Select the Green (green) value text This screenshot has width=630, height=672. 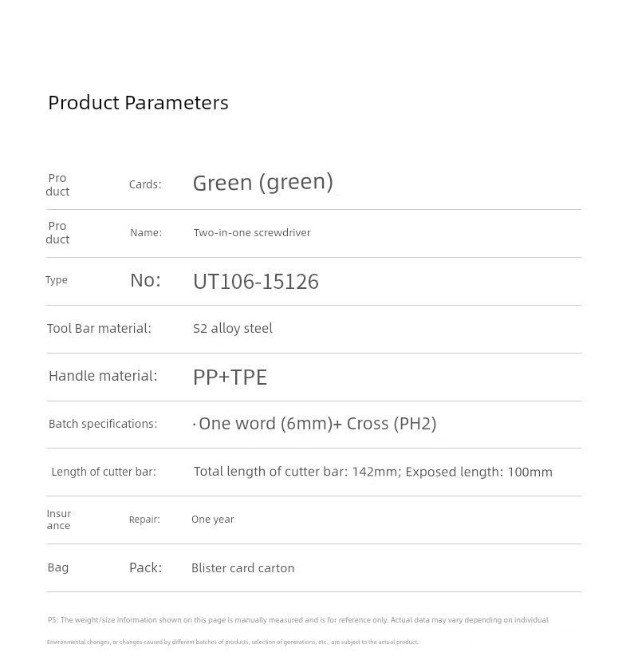coord(263,183)
